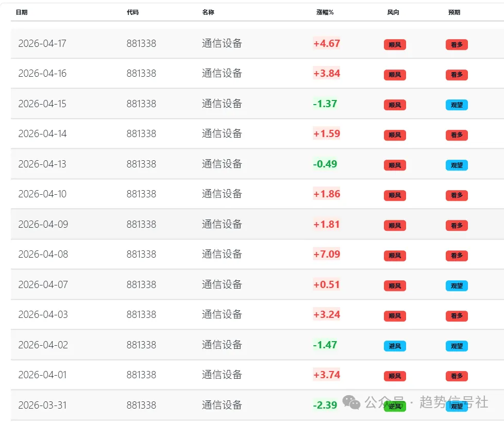Click the -1.37 change value
The image size is (504, 422).
point(325,104)
